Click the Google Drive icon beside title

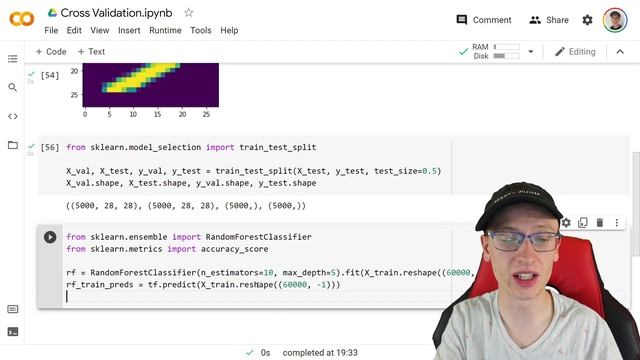coord(52,13)
